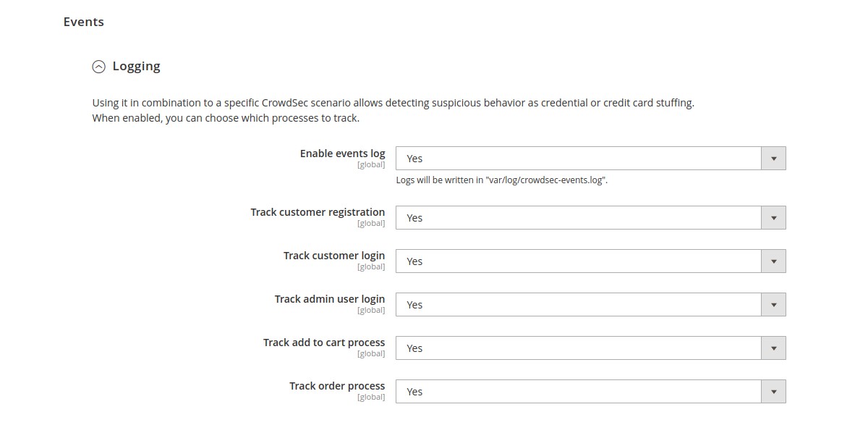Collapse the Logging section circle icon
This screenshot has width=868, height=441.
pyautogui.click(x=98, y=67)
